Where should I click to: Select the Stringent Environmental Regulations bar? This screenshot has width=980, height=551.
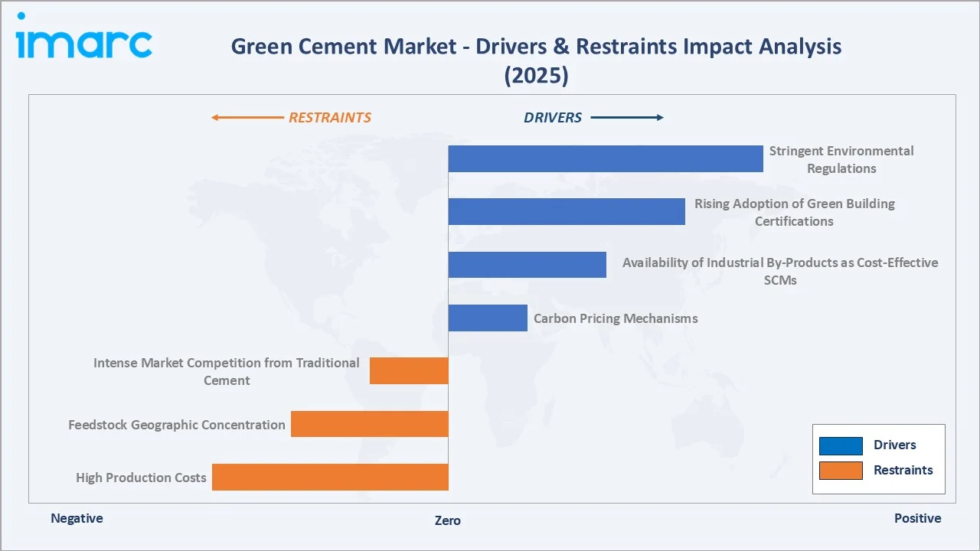click(605, 158)
